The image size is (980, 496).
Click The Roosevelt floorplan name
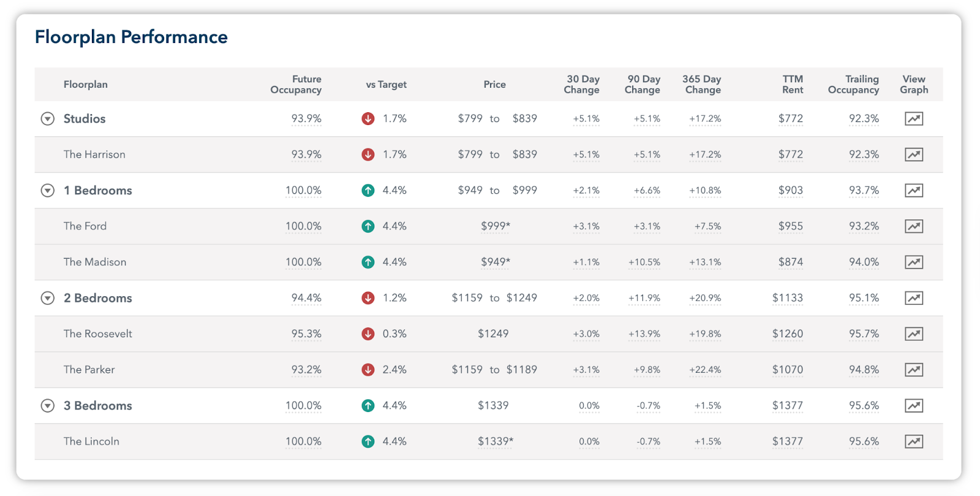click(98, 334)
